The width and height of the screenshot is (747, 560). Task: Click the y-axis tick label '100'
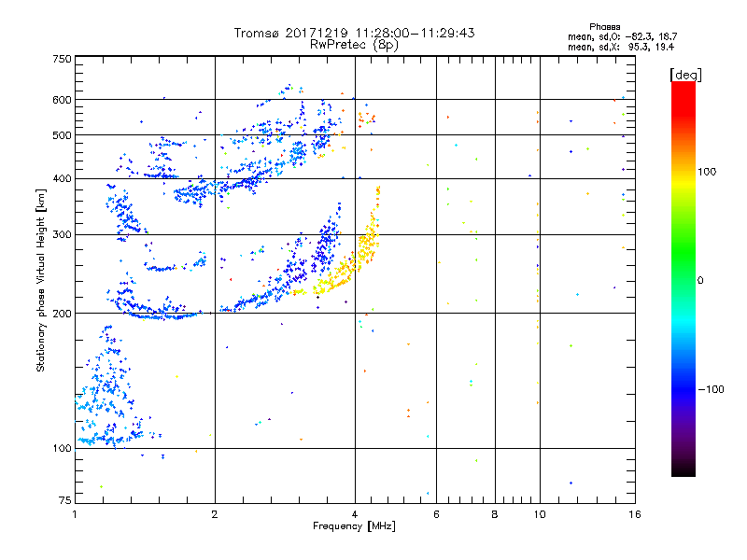[63, 448]
